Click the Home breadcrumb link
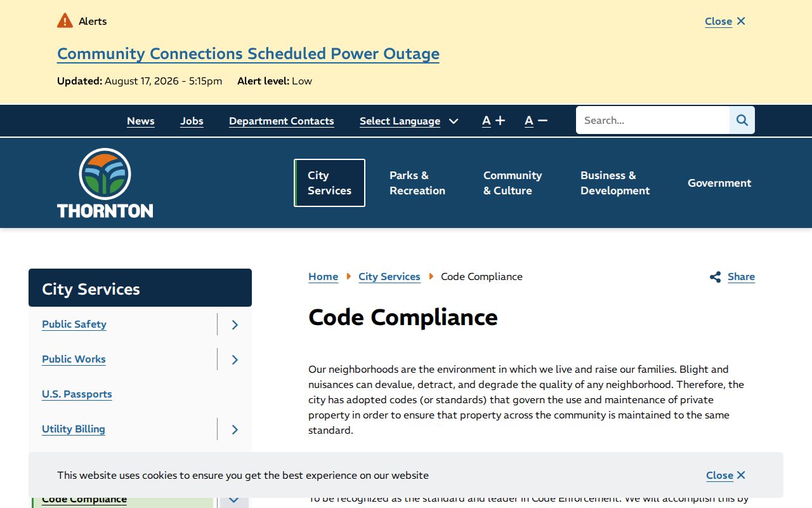812x508 pixels. [323, 277]
